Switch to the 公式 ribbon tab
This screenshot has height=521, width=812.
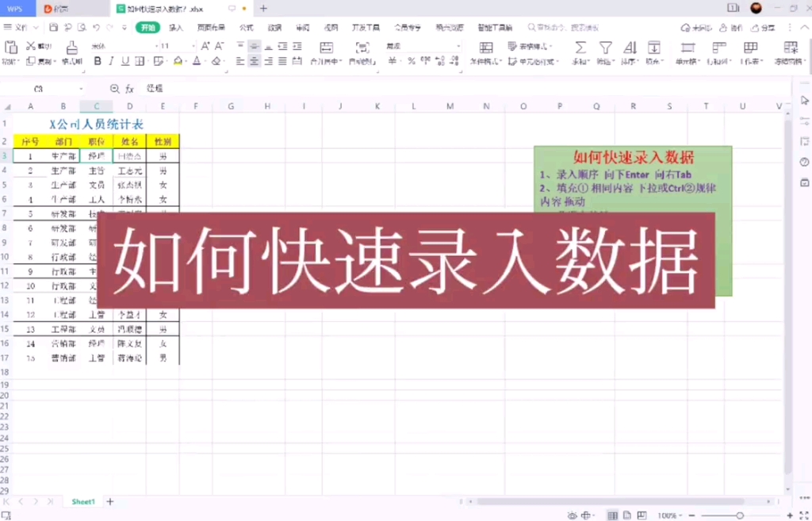246,26
